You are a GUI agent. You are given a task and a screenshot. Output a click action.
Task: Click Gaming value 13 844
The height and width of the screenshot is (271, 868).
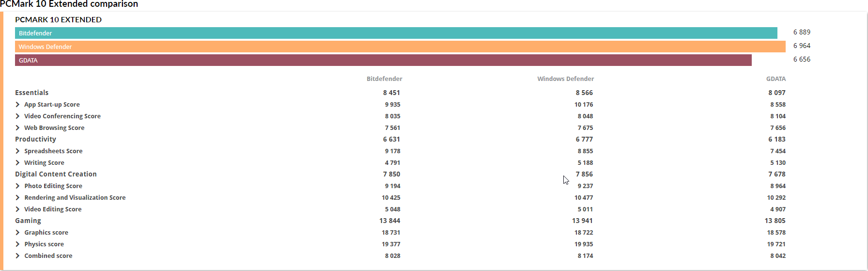pyautogui.click(x=390, y=221)
